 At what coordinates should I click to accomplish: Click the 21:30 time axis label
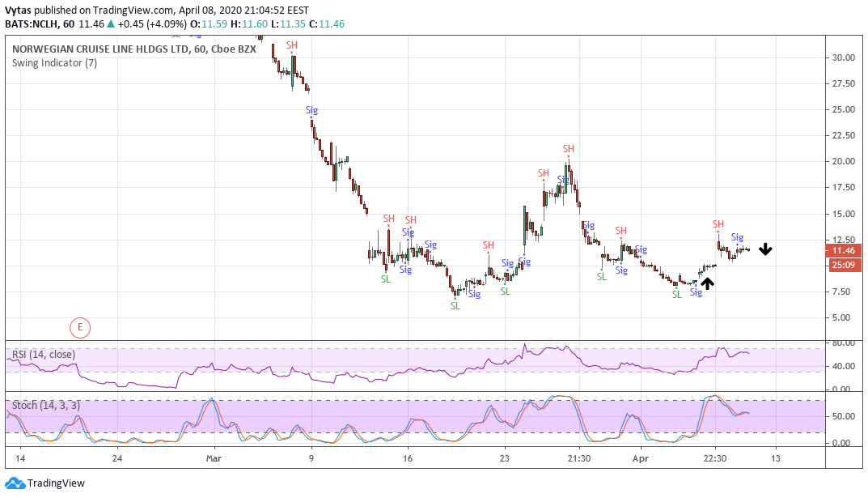(x=579, y=458)
